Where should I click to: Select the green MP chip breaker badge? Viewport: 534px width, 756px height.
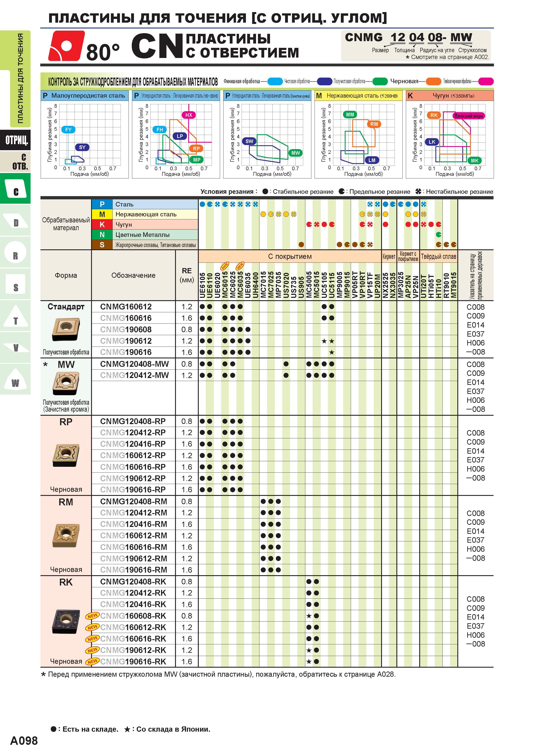tap(197, 160)
